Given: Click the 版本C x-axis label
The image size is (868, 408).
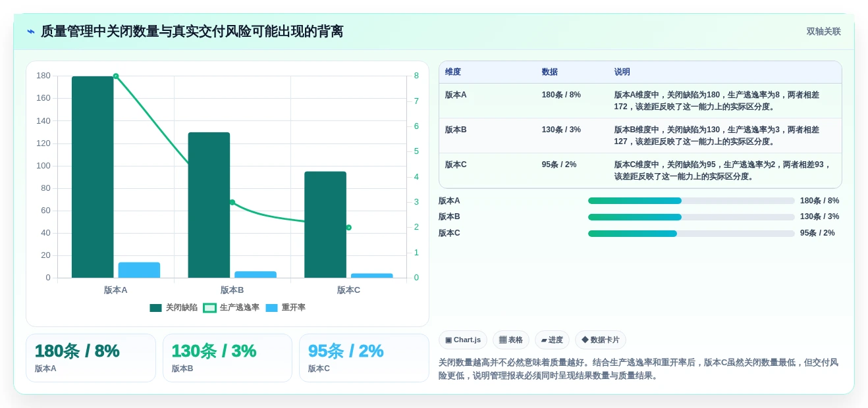Looking at the screenshot, I should tap(348, 290).
